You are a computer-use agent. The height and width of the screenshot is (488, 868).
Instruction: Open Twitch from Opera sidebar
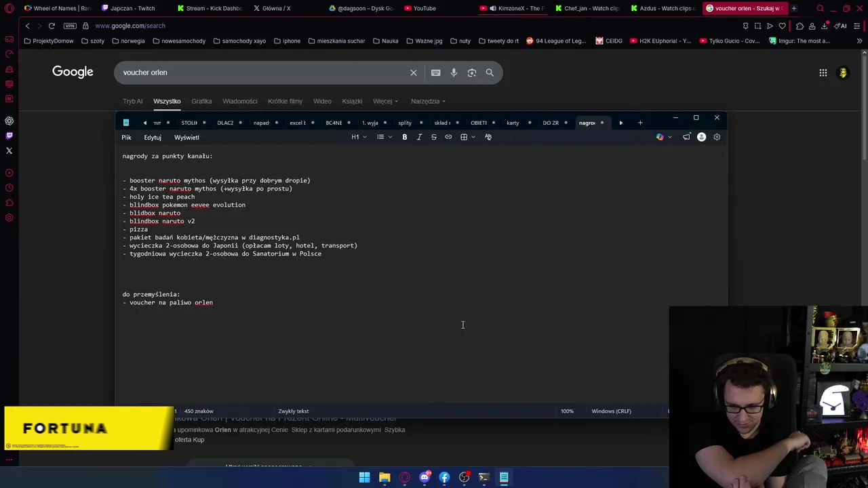pos(9,136)
